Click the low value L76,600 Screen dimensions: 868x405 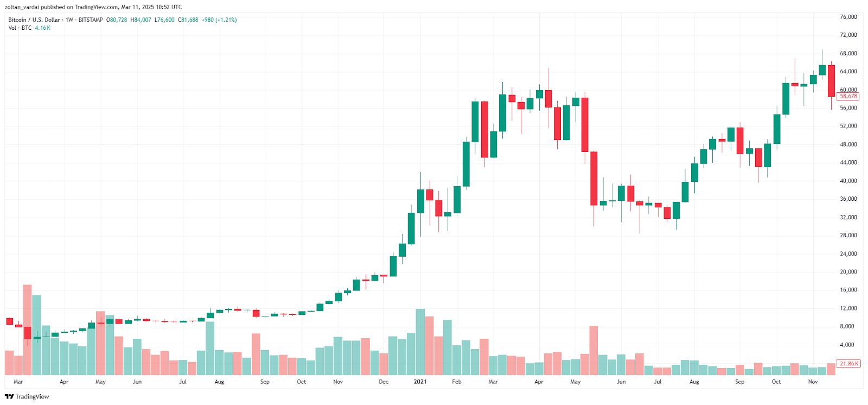point(164,20)
